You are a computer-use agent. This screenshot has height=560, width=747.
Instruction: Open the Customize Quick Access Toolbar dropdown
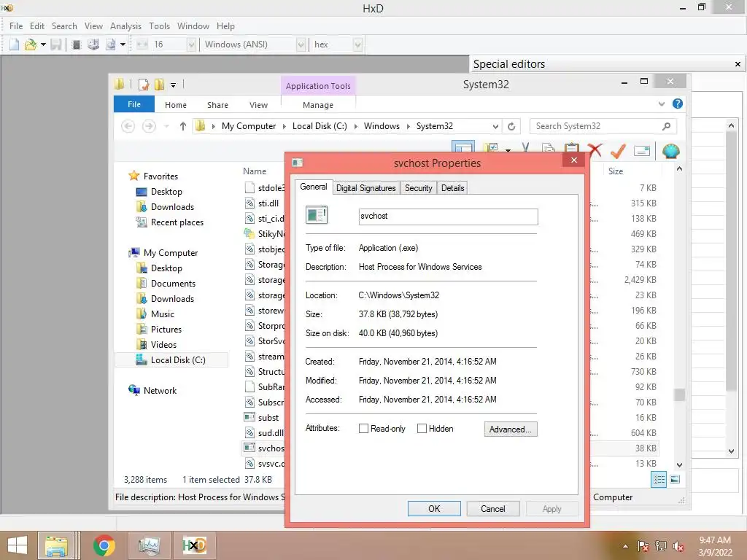pos(174,85)
